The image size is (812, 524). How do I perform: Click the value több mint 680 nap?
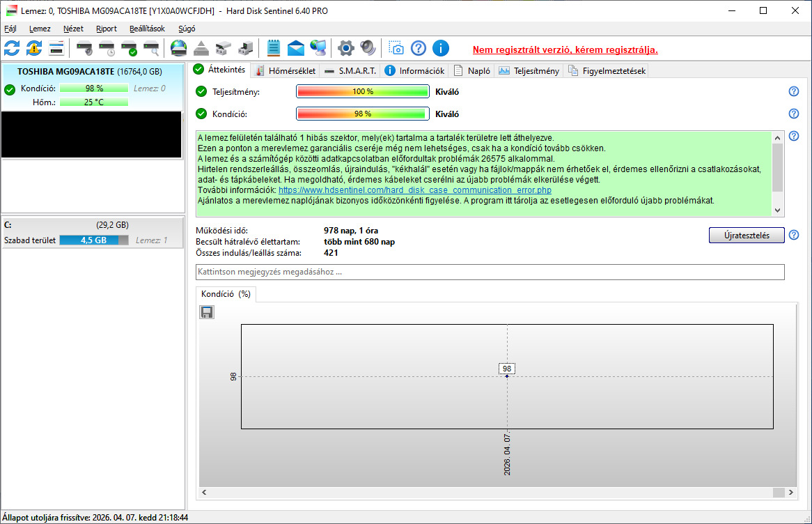click(359, 242)
